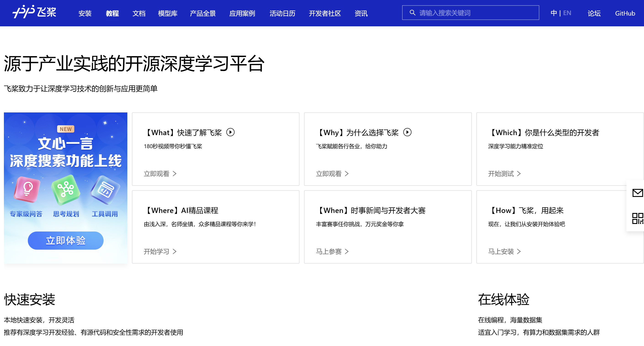The image size is (644, 346).
Task: Expand the 产品全景 menu
Action: pos(203,13)
